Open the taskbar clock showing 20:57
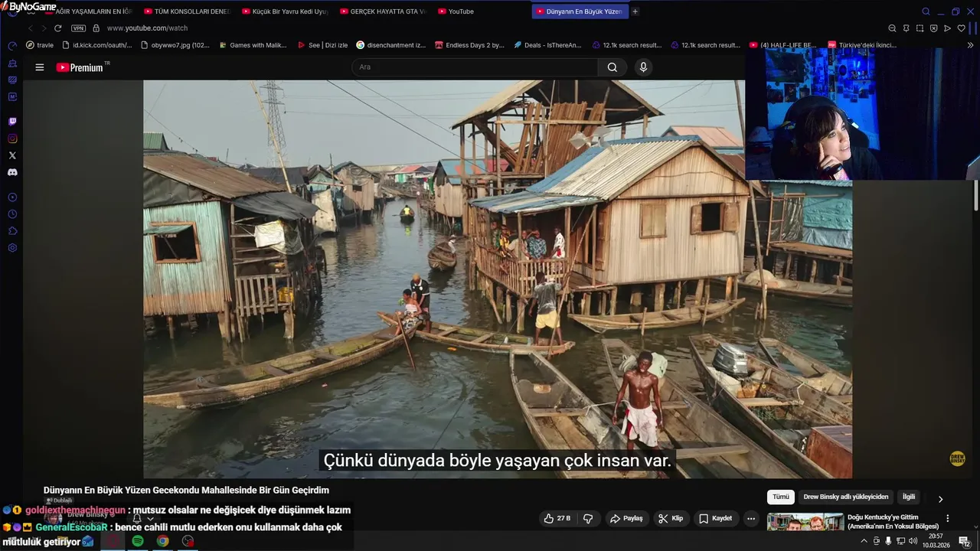 [936, 540]
